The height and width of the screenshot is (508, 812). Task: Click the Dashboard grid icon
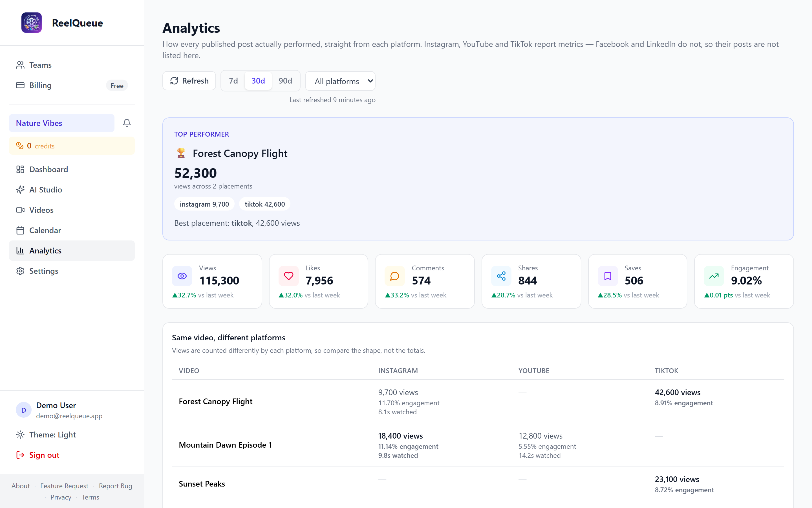tap(20, 169)
